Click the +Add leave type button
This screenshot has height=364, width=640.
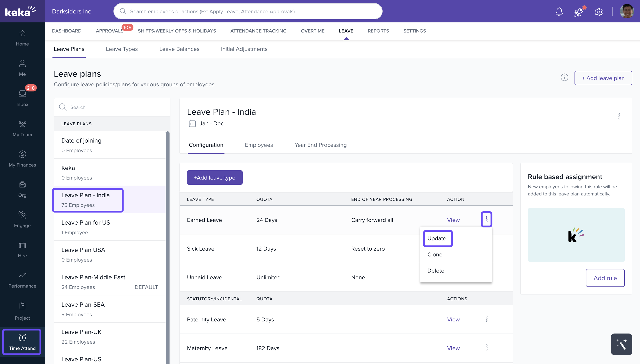tap(215, 178)
